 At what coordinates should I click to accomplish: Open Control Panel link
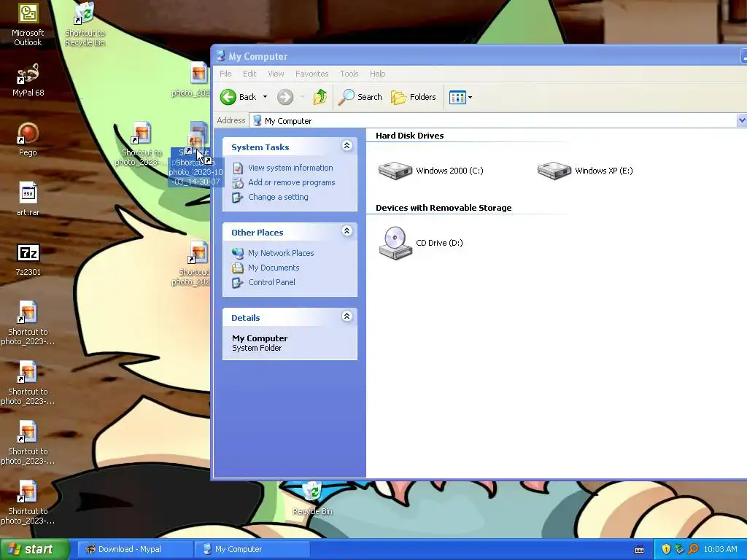[x=271, y=282]
